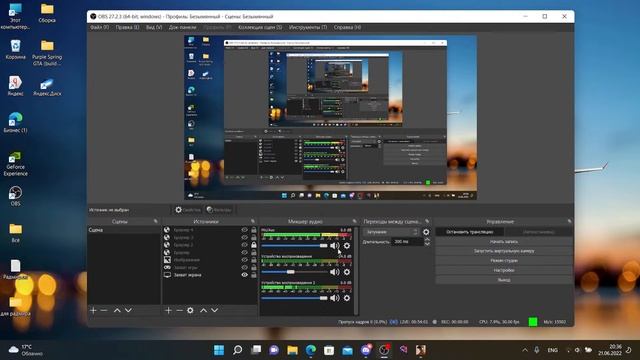Open OBS shortcut on the desktop
The width and height of the screenshot is (640, 360).
16,196
